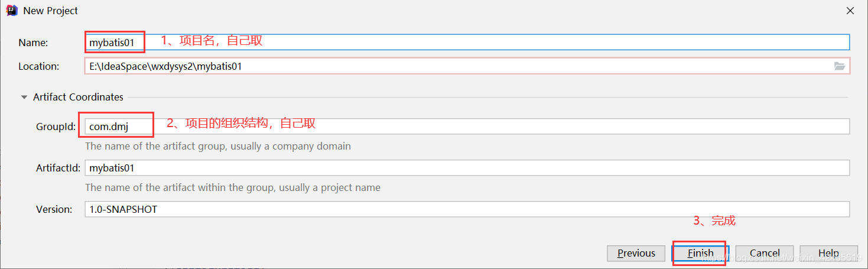Image resolution: width=868 pixels, height=269 pixels.
Task: Edit the Version field showing 1.0-SNAPSHOT
Action: point(467,209)
